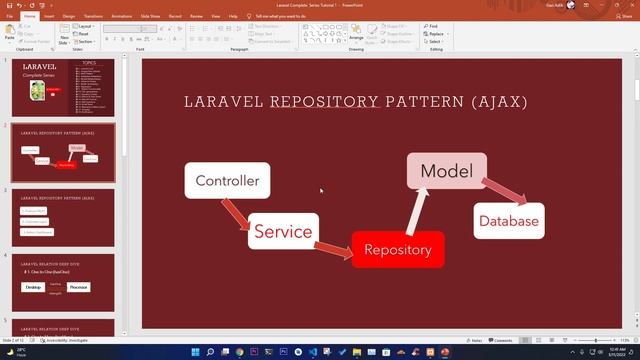Open Visual Studio Code from taskbar
The height and width of the screenshot is (360, 640).
[313, 352]
